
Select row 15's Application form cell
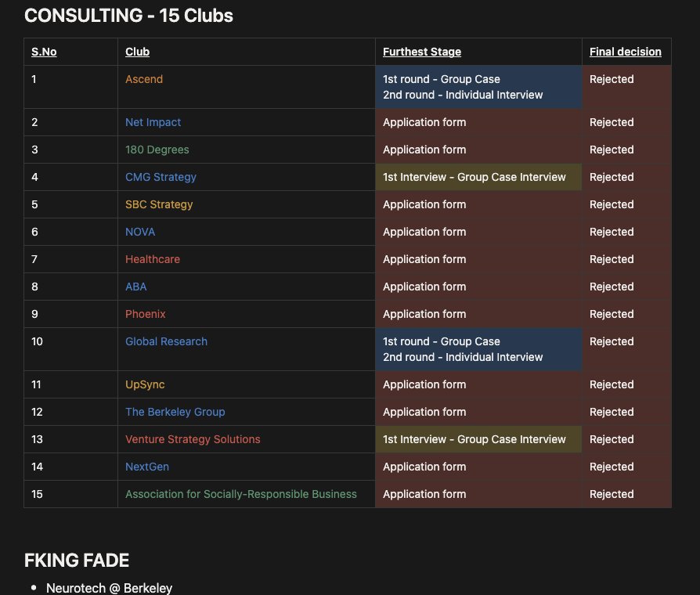coord(478,494)
